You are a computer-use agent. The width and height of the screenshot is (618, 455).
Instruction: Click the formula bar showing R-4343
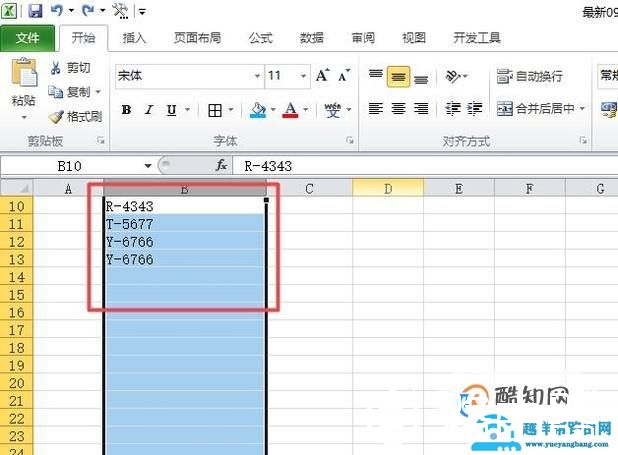[425, 166]
